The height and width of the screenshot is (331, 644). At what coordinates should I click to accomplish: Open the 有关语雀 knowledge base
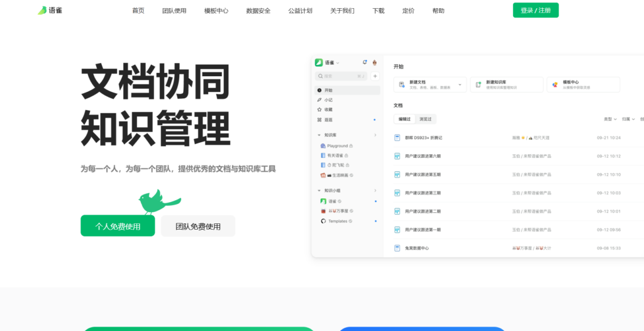[335, 155]
